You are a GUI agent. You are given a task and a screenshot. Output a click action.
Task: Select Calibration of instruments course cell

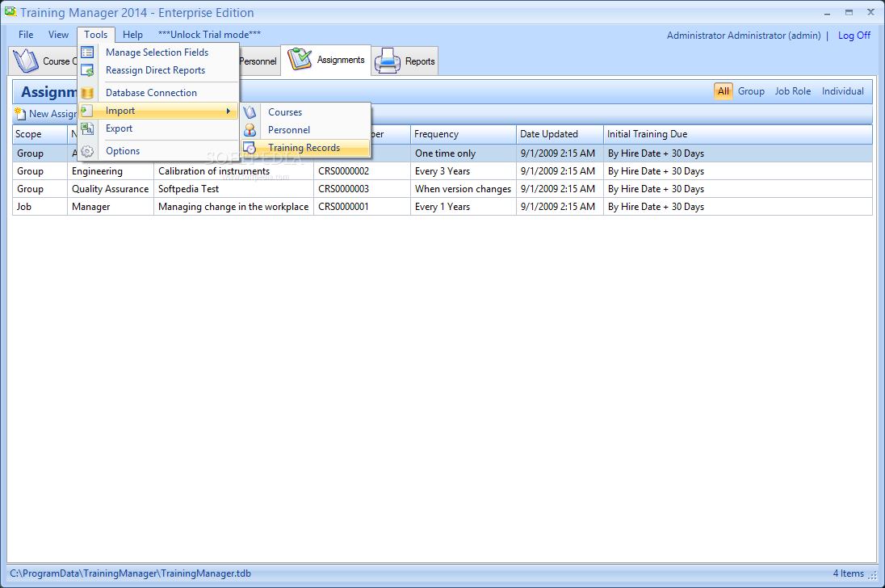[233, 171]
